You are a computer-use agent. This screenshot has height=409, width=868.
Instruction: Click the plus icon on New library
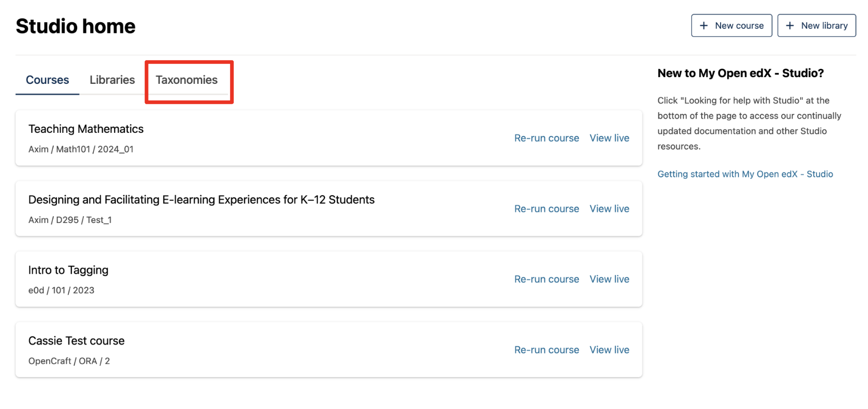click(x=790, y=26)
